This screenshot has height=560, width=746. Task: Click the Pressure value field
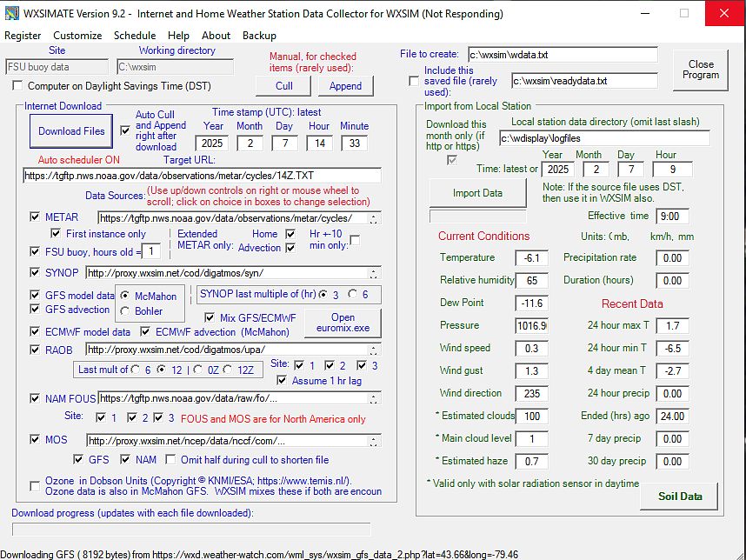pos(531,326)
